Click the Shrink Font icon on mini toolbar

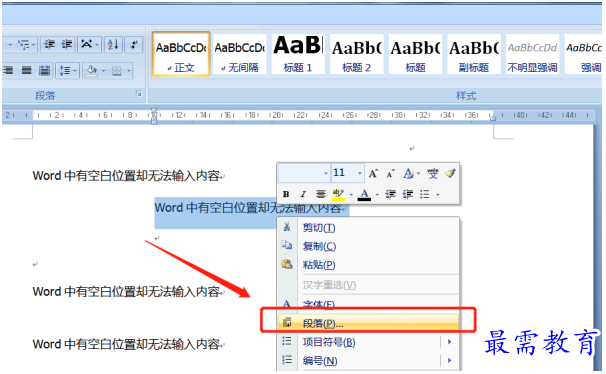pyautogui.click(x=390, y=174)
